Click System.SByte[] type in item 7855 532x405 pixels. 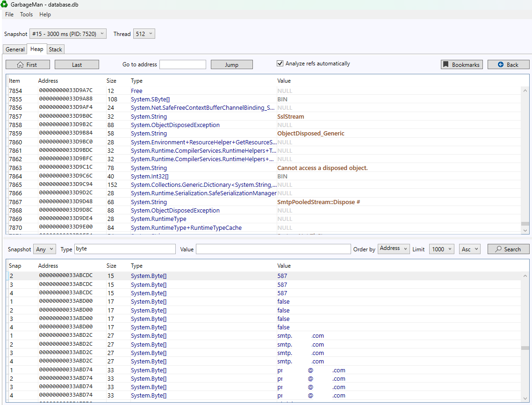click(x=151, y=99)
